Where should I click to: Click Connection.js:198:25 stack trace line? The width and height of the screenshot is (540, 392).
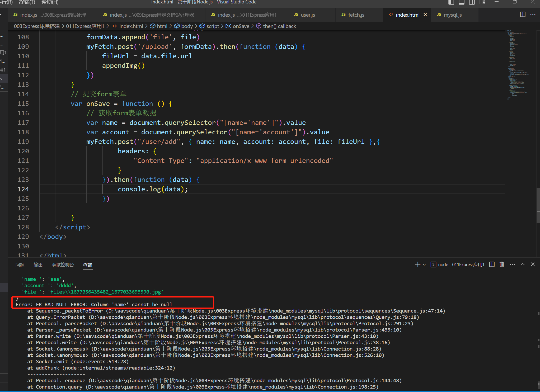coord(203,387)
